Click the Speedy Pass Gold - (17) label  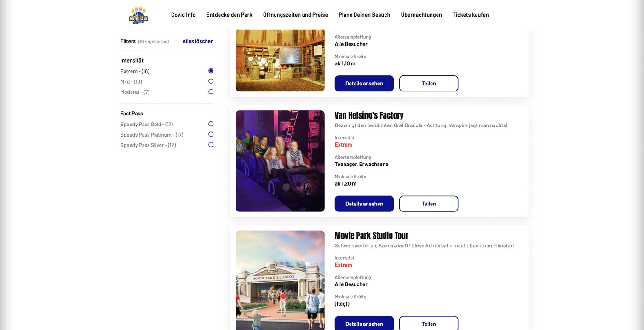click(147, 125)
